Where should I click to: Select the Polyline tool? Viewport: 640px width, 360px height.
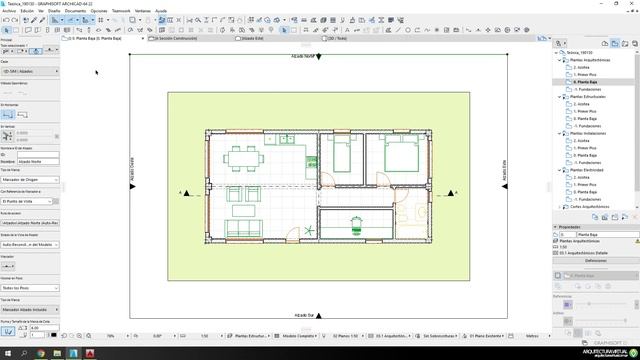pyautogui.click(x=417, y=30)
